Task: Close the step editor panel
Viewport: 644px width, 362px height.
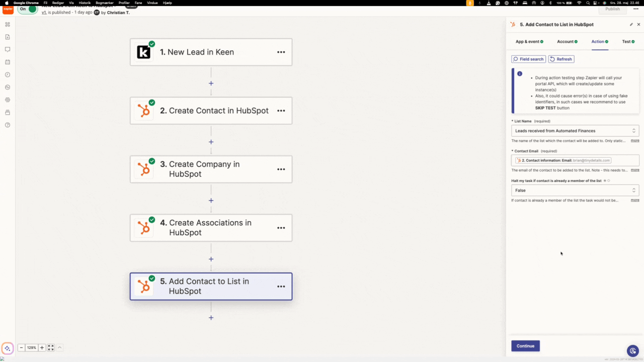Action: pyautogui.click(x=639, y=24)
